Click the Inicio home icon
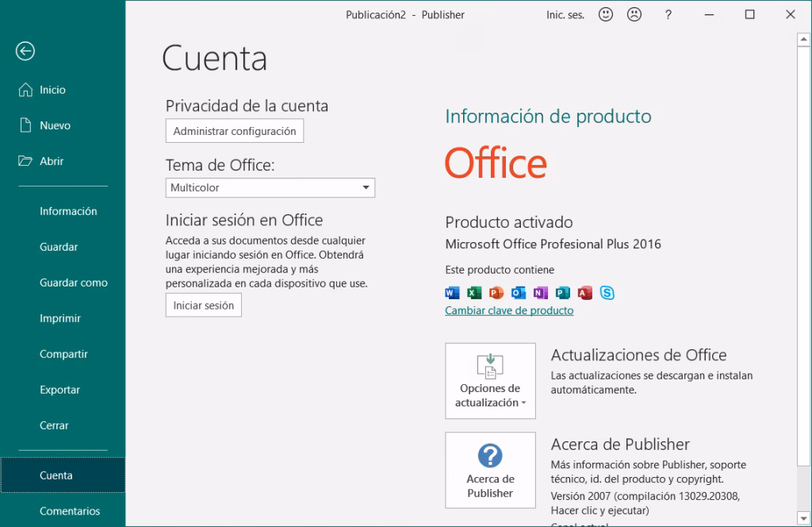 [x=25, y=90]
